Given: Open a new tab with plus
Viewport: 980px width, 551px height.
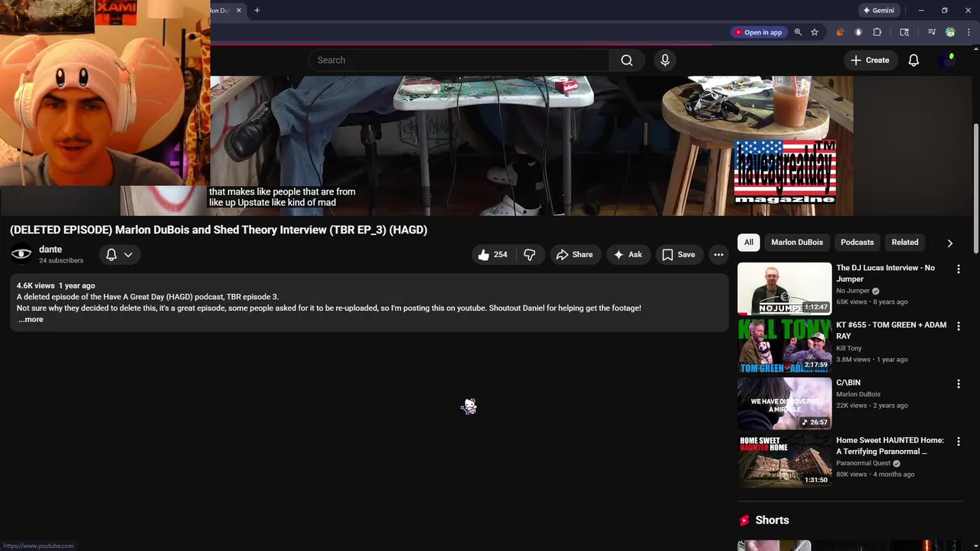Looking at the screenshot, I should (x=257, y=11).
